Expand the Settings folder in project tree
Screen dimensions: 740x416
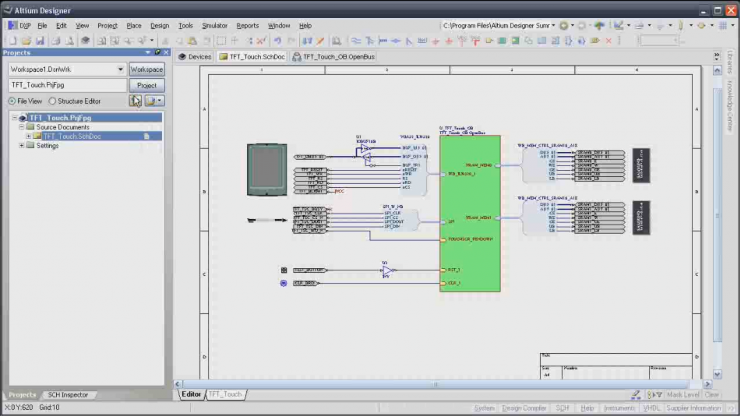22,146
